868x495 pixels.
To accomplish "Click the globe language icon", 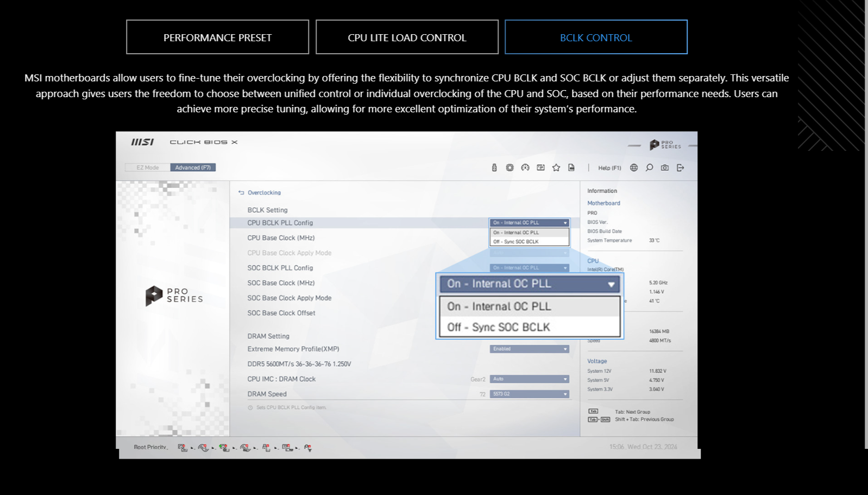I will [x=634, y=168].
